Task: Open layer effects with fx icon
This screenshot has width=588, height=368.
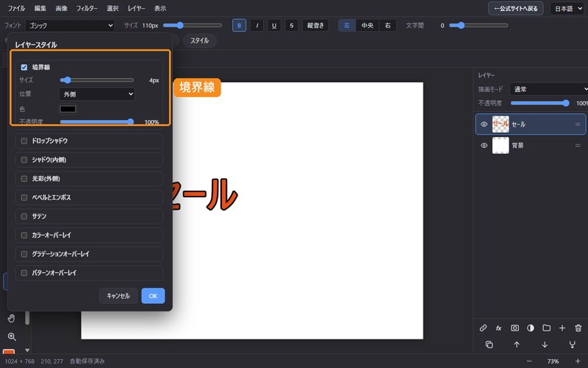Action: pyautogui.click(x=499, y=328)
